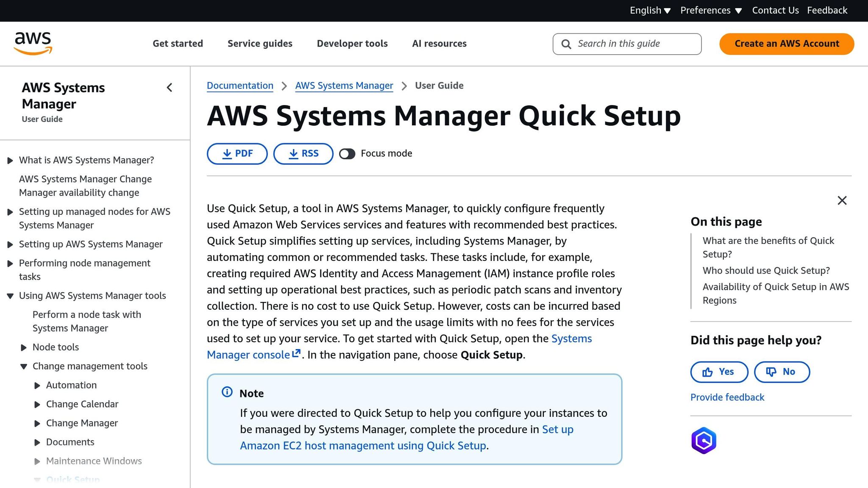Click Create an AWS Account button

click(786, 44)
